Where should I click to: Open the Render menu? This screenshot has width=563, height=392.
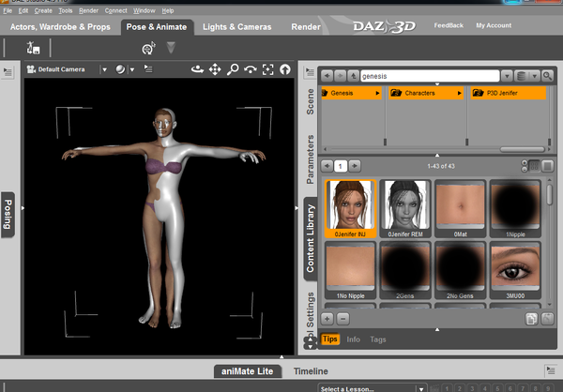click(x=88, y=10)
